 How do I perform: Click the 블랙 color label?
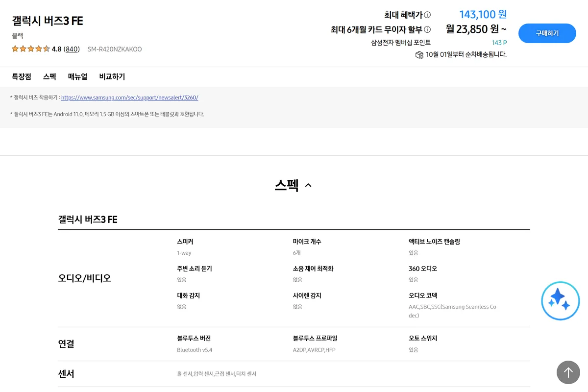coord(18,36)
